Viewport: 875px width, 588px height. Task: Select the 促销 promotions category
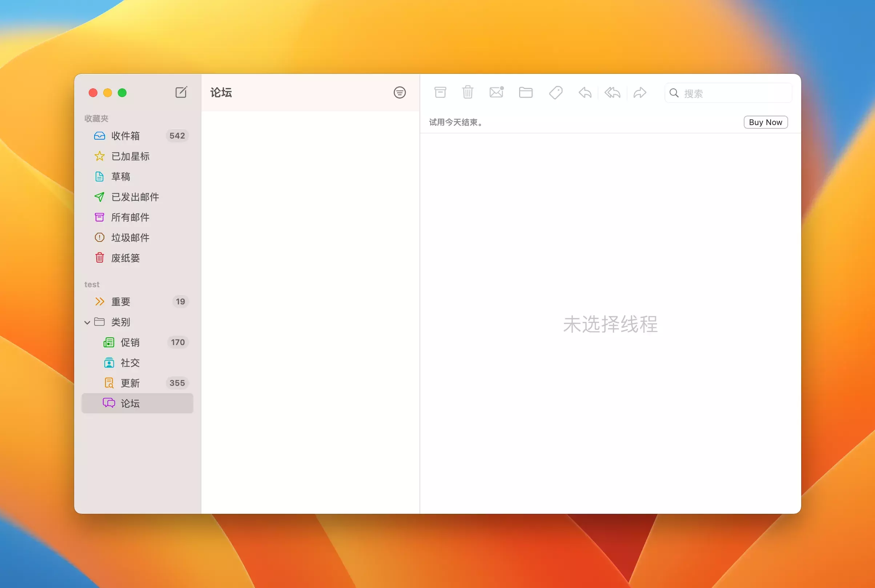(x=130, y=343)
